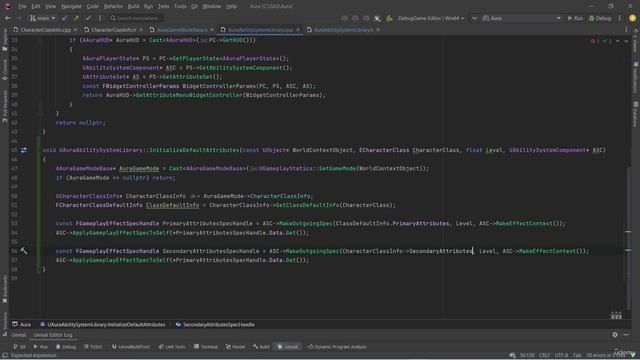
Task: Click the editor tabs options dots
Action: [626, 30]
